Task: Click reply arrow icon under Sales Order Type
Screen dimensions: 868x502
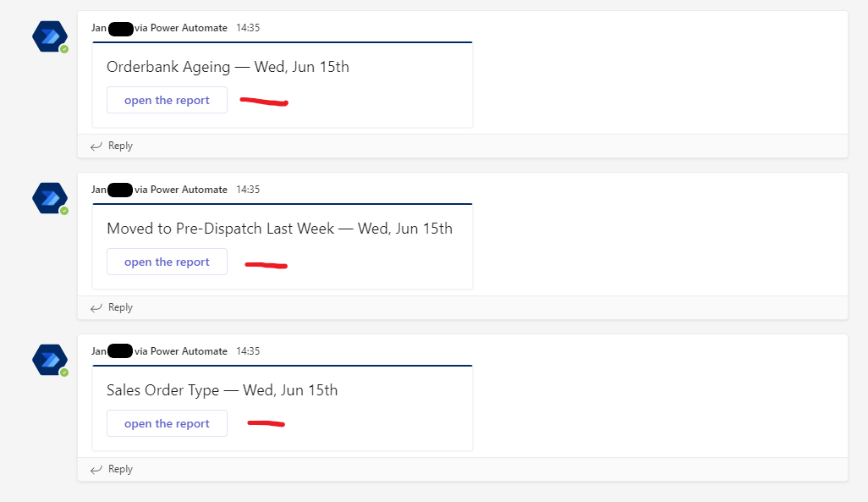Action: (x=96, y=469)
